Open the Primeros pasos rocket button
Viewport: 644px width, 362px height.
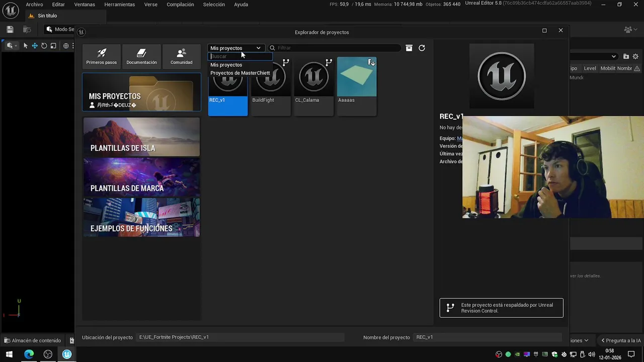click(x=101, y=56)
